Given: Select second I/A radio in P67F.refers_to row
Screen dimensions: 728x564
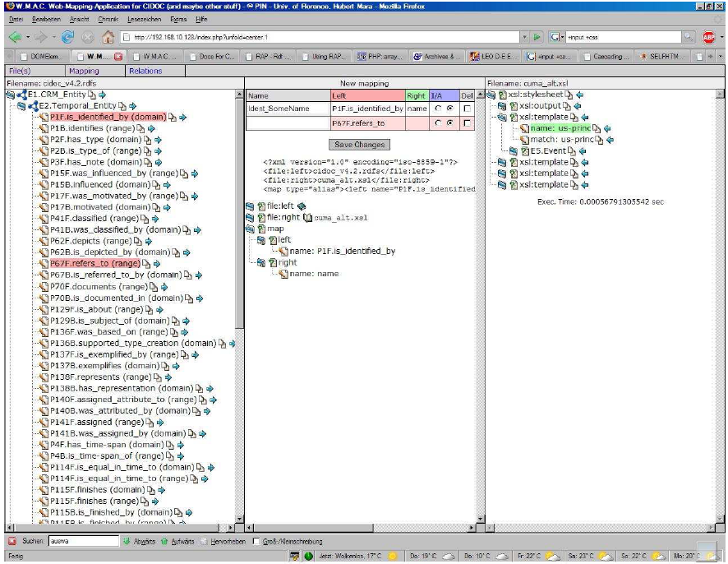Looking at the screenshot, I should tap(449, 123).
